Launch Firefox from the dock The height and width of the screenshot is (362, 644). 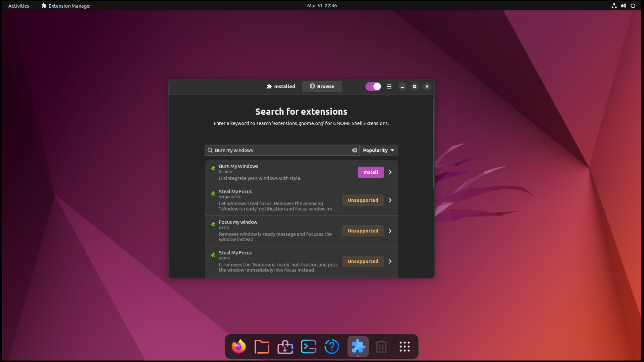click(238, 347)
